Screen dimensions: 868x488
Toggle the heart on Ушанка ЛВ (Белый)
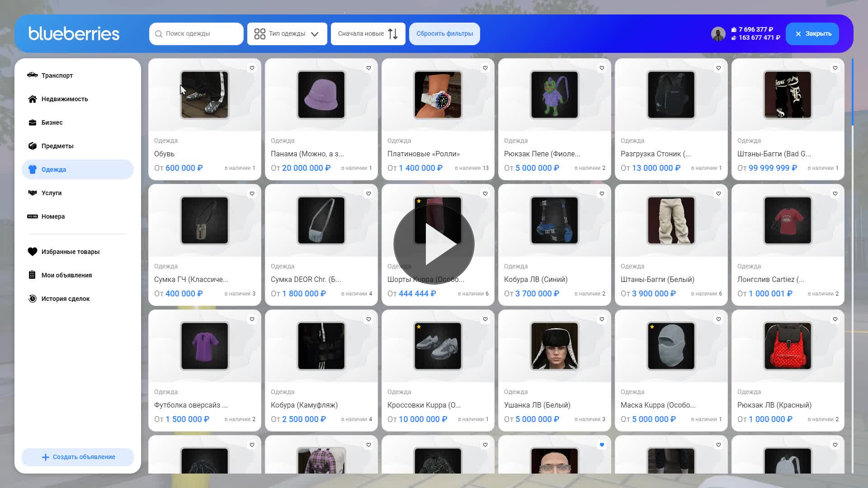tap(602, 319)
